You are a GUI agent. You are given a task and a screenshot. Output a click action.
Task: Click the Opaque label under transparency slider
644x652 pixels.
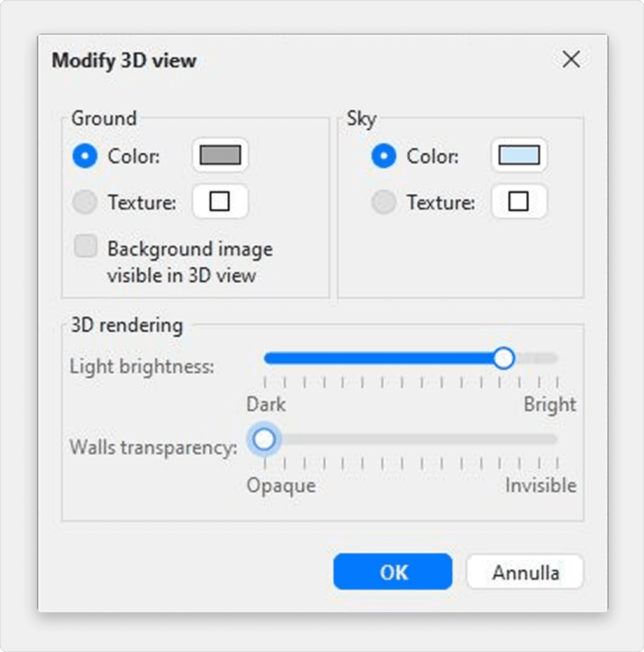coord(281,486)
